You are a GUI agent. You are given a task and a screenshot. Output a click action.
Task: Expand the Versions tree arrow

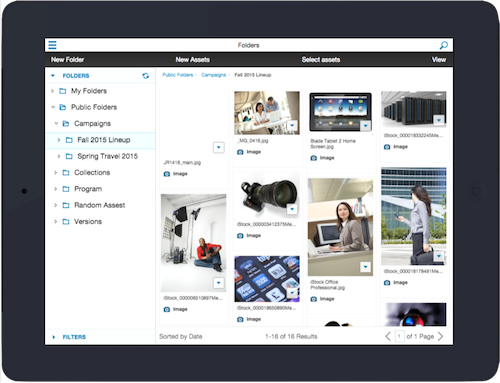coord(56,221)
